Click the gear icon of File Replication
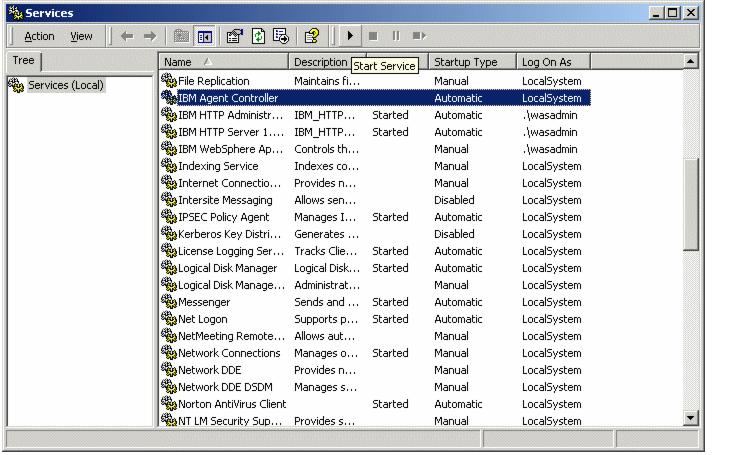741x455 pixels. coord(169,81)
